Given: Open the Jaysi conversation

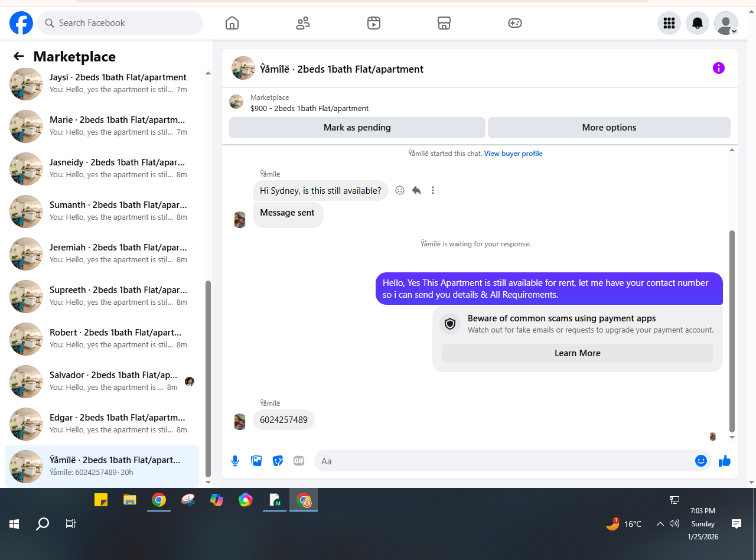Looking at the screenshot, I should 102,84.
